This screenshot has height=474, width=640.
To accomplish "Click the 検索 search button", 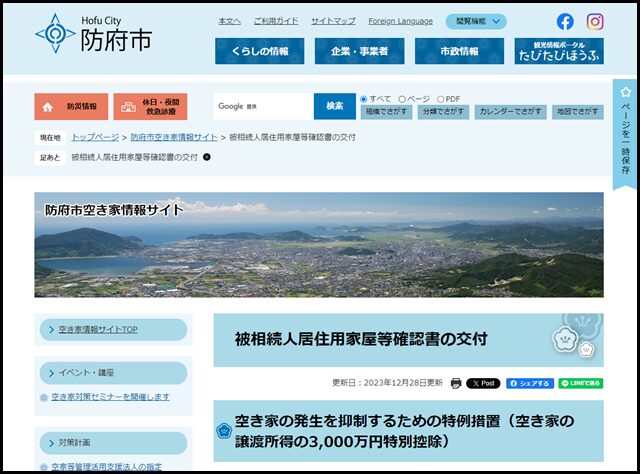I will click(x=335, y=107).
